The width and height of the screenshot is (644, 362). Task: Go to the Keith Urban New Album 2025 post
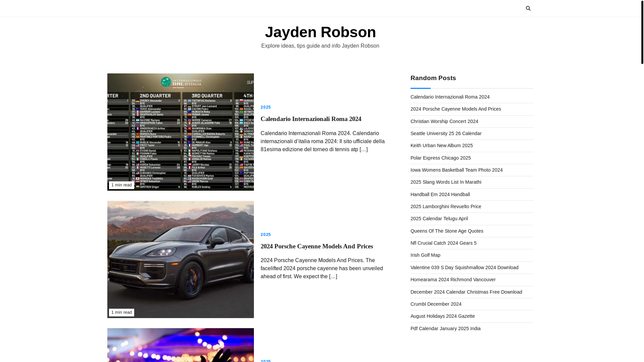click(441, 145)
